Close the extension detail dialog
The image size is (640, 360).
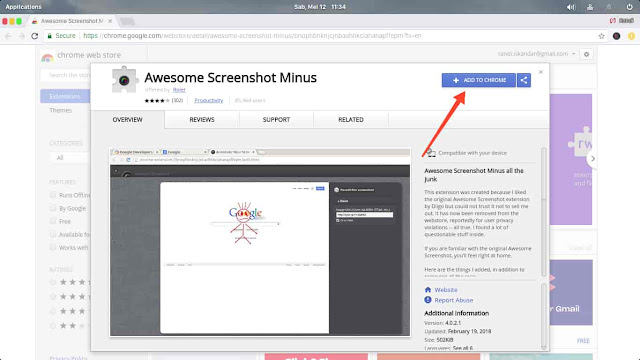pyautogui.click(x=541, y=72)
